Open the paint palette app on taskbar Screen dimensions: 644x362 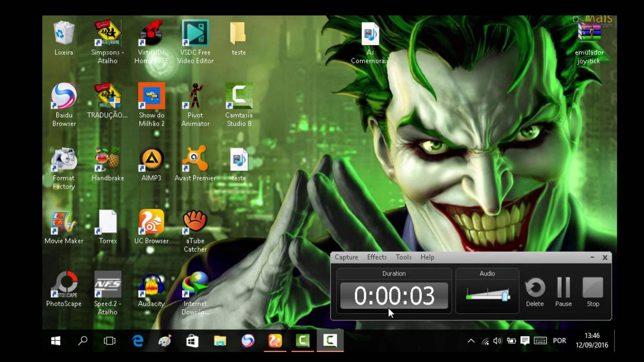[165, 341]
